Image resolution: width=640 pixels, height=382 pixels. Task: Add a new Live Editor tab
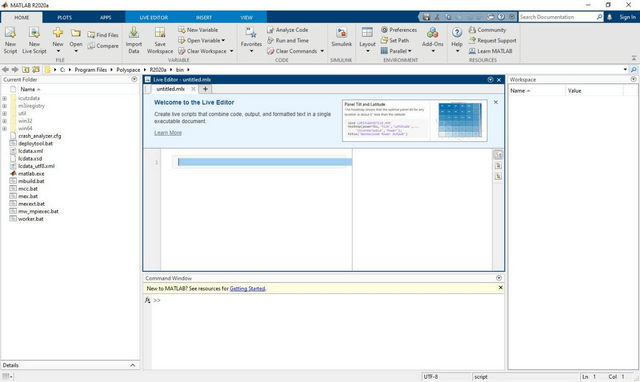coord(205,89)
